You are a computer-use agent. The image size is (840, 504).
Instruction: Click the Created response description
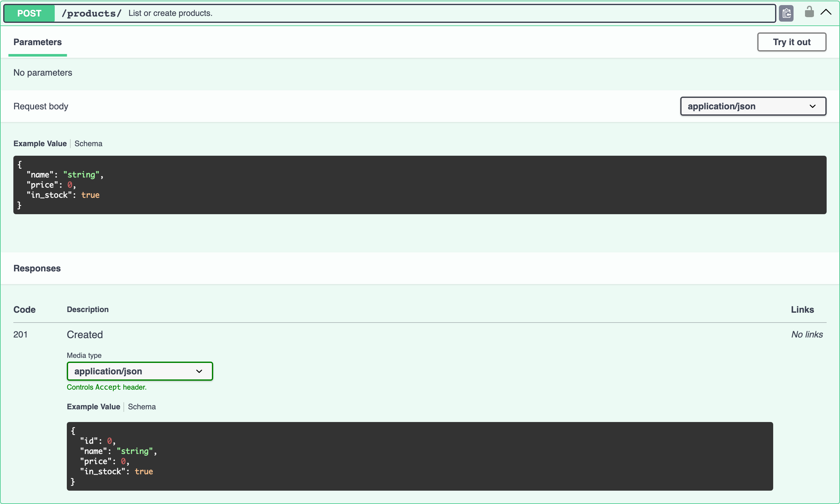[x=85, y=335]
